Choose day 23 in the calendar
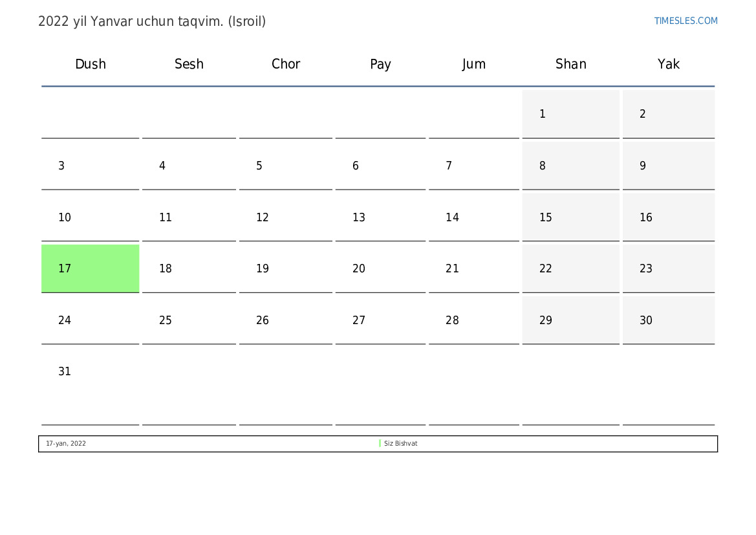This screenshot has height=535, width=756. point(668,268)
